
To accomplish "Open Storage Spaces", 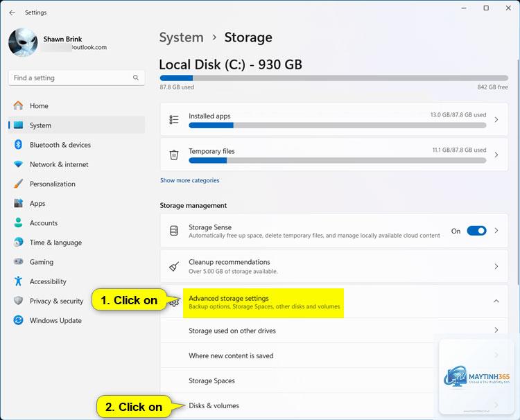I will 333,380.
